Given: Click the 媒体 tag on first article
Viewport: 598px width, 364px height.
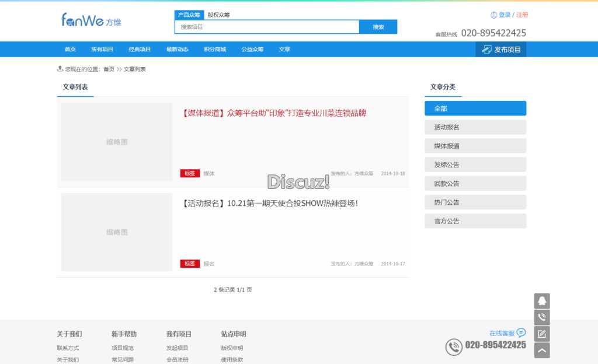Looking at the screenshot, I should 209,174.
